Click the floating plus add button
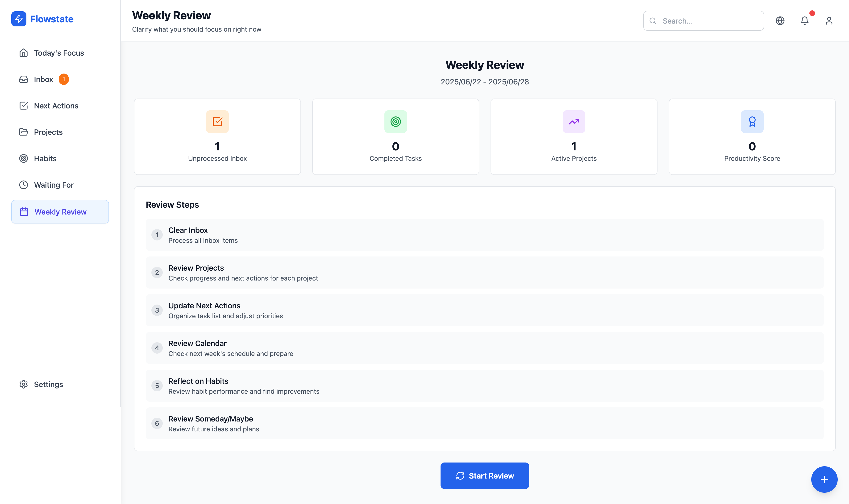 pyautogui.click(x=824, y=479)
